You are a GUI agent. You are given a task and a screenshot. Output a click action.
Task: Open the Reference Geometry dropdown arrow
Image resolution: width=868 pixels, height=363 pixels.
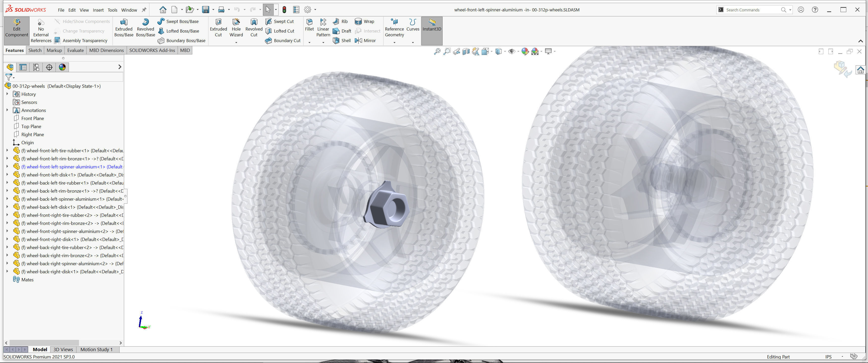click(394, 42)
